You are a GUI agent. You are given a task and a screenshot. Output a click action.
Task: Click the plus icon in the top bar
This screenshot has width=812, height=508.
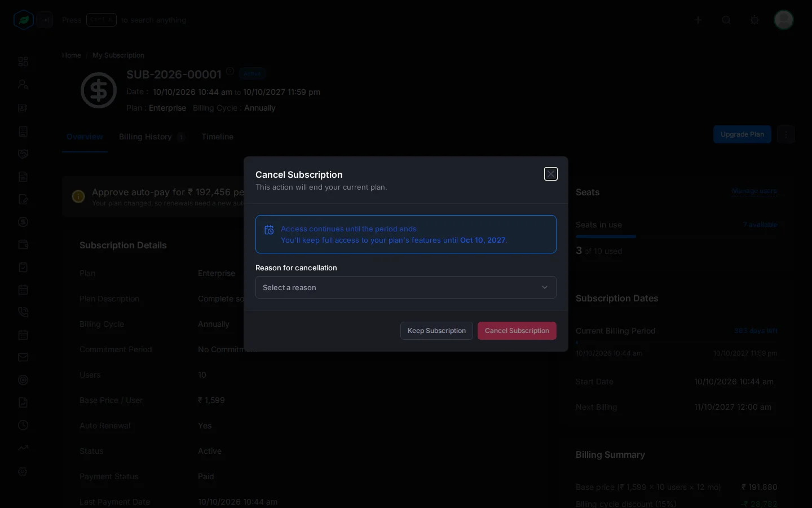point(698,20)
